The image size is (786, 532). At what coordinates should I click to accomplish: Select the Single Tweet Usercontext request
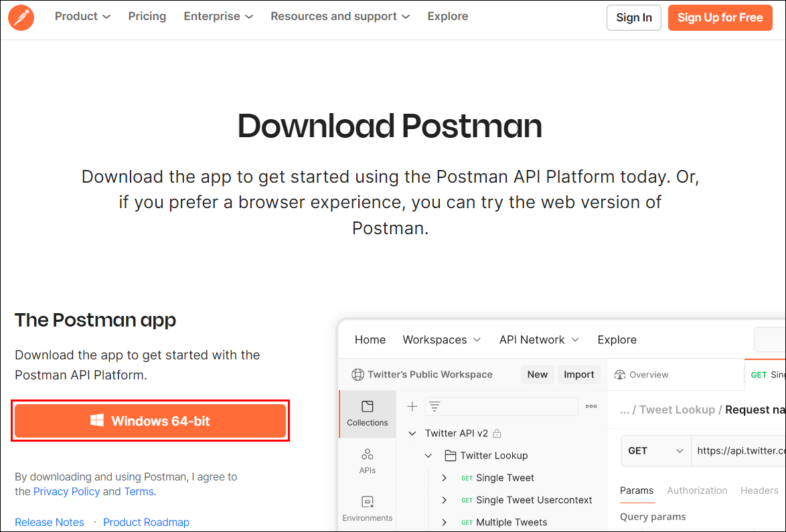coord(526,500)
